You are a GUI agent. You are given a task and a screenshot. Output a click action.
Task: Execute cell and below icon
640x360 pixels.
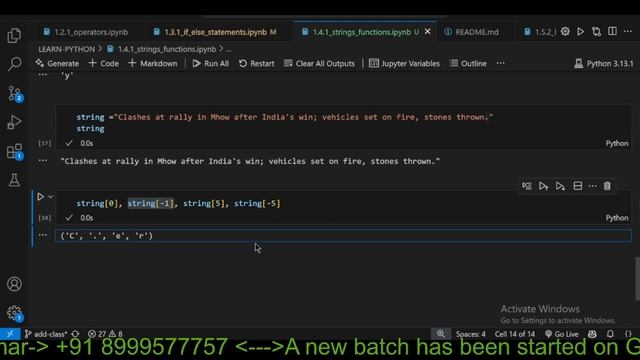pos(560,186)
